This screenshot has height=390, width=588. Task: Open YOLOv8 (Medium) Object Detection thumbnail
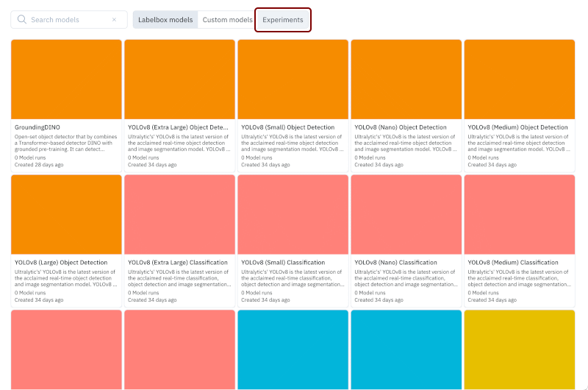(x=520, y=79)
